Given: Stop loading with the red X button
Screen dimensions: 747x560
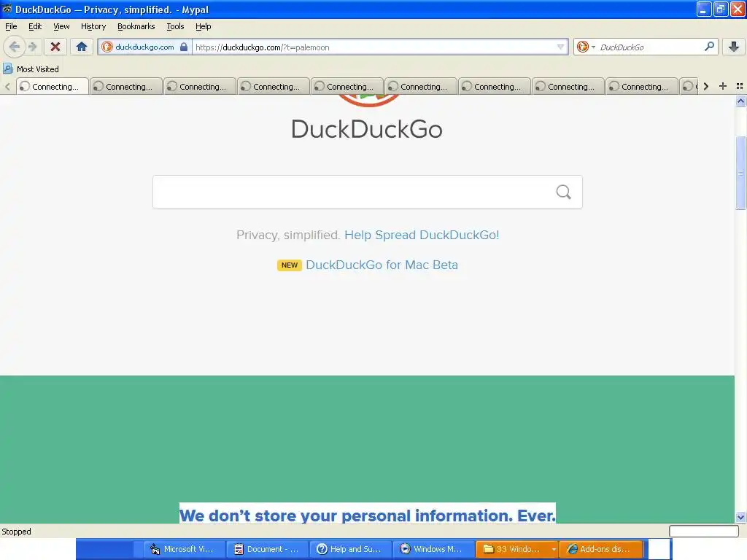Looking at the screenshot, I should [55, 47].
